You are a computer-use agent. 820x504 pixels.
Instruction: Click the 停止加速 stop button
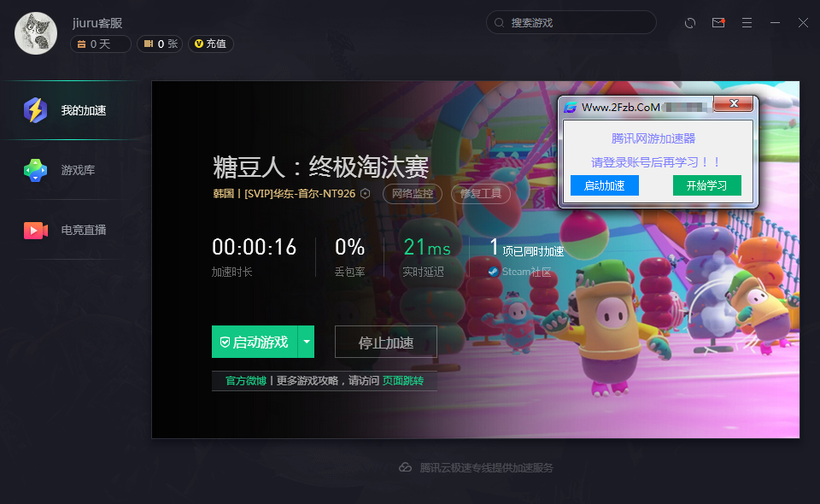pyautogui.click(x=386, y=342)
